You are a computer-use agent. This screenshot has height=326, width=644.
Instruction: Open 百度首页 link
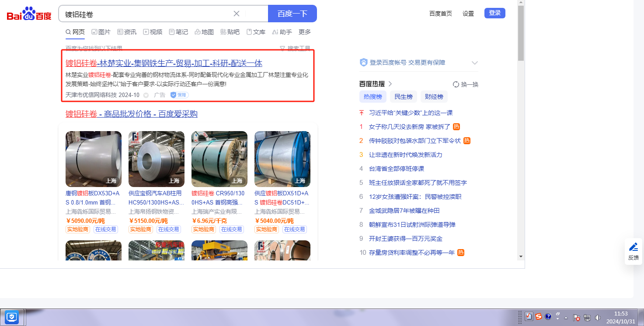pyautogui.click(x=441, y=14)
